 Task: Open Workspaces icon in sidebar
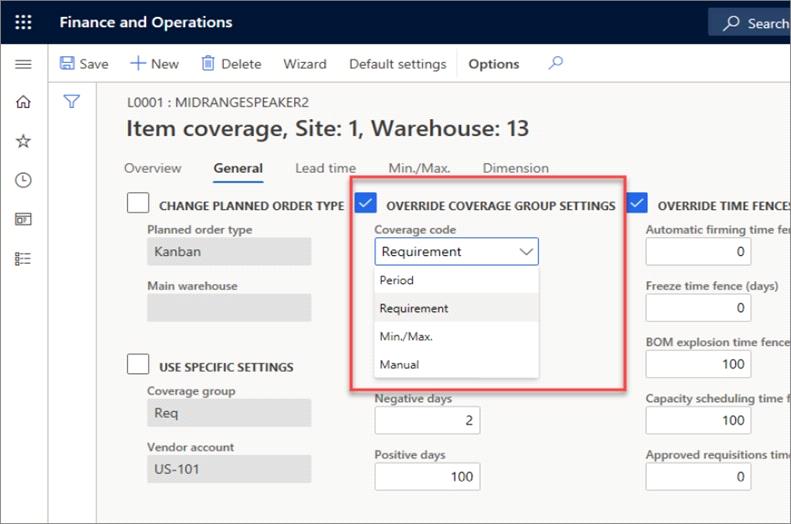click(23, 219)
